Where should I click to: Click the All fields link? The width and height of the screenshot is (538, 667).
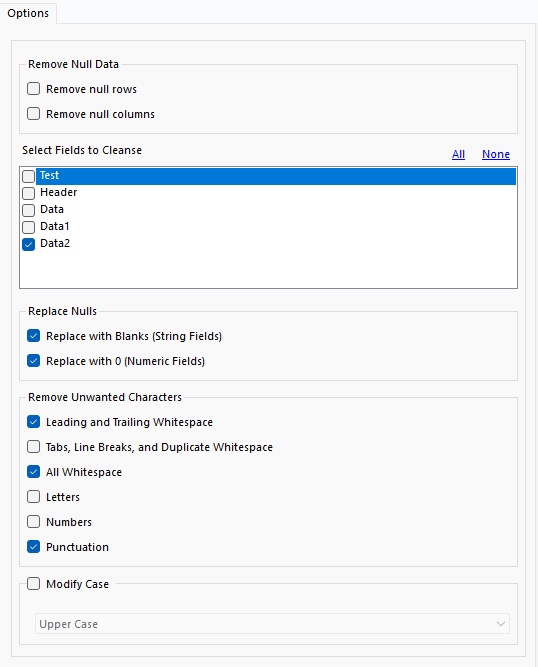coord(458,154)
